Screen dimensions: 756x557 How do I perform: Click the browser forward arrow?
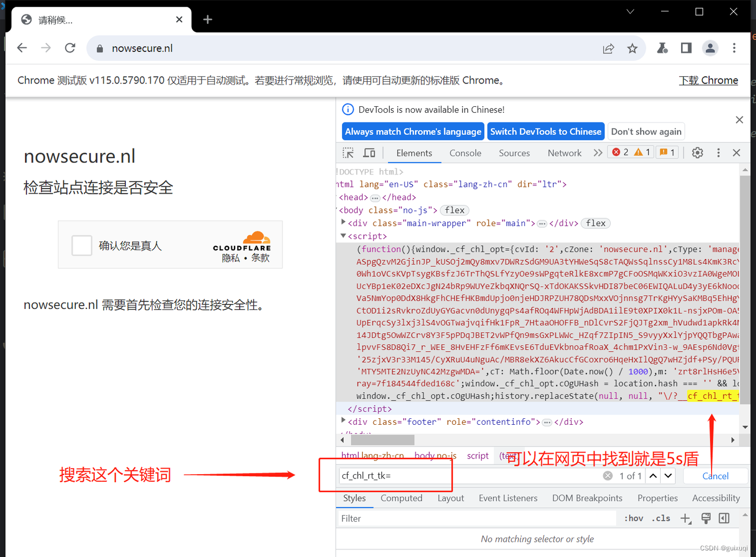(x=46, y=48)
